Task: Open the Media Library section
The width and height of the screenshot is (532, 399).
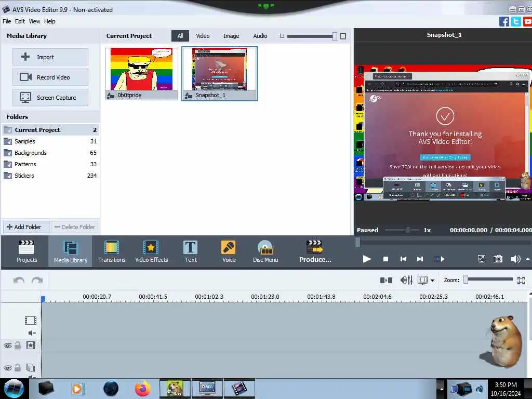Action: click(x=71, y=251)
